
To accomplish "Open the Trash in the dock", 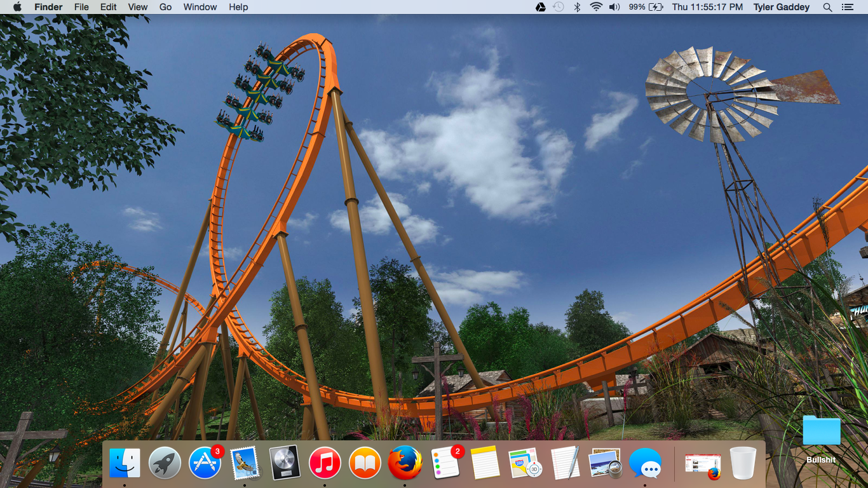I will pyautogui.click(x=743, y=463).
